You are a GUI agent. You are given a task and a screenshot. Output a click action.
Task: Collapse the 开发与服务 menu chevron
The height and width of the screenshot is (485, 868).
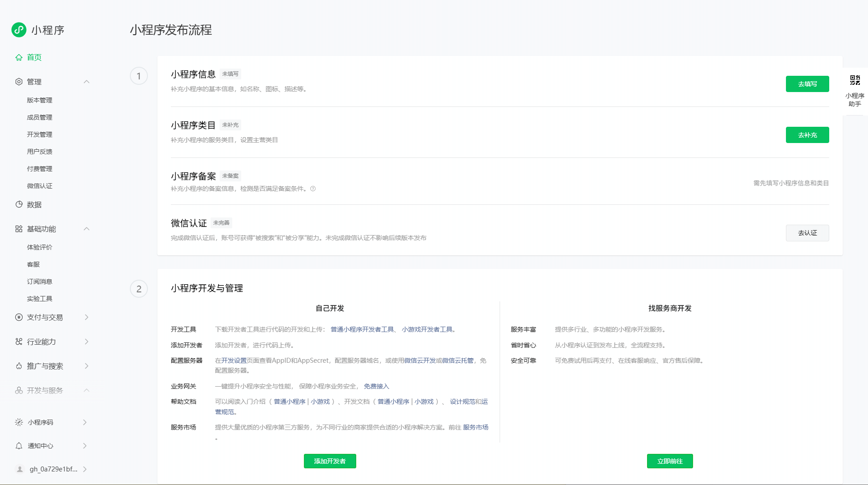(87, 390)
